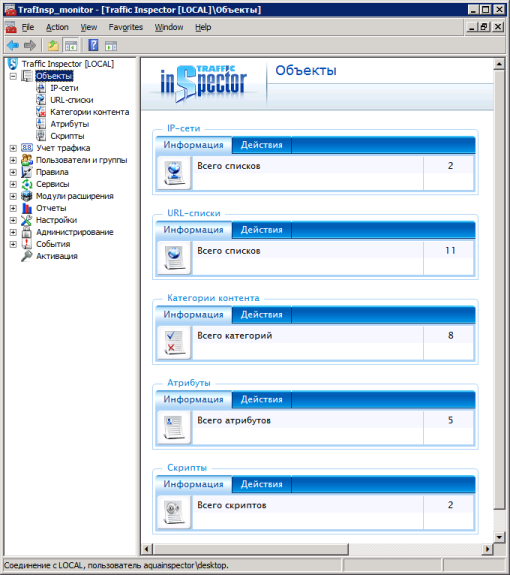The image size is (510, 575).
Task: Expand the Пользователи и группы node
Action: pos(13,160)
